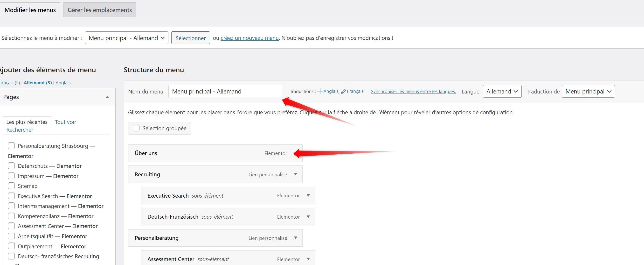Check the Kompetenzbilanz page checkbox
The height and width of the screenshot is (265, 644).
(11, 216)
